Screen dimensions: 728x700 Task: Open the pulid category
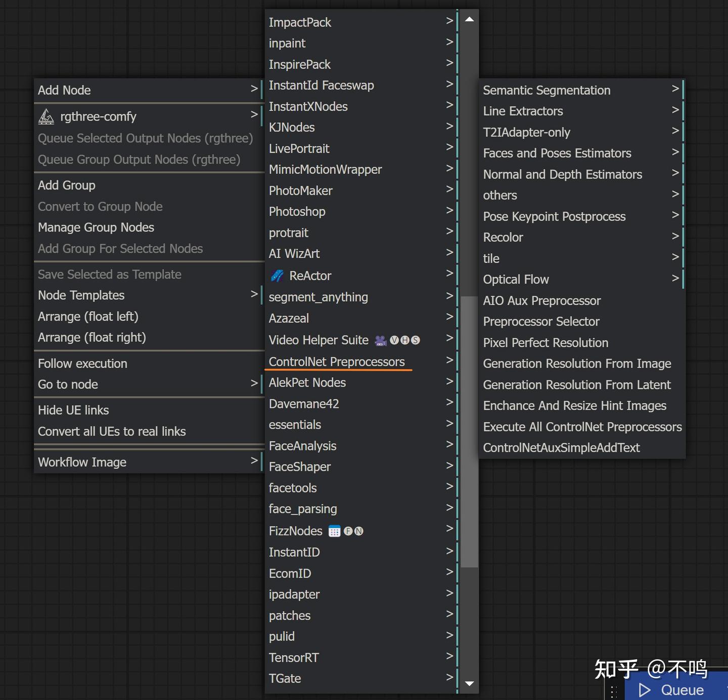pos(361,636)
